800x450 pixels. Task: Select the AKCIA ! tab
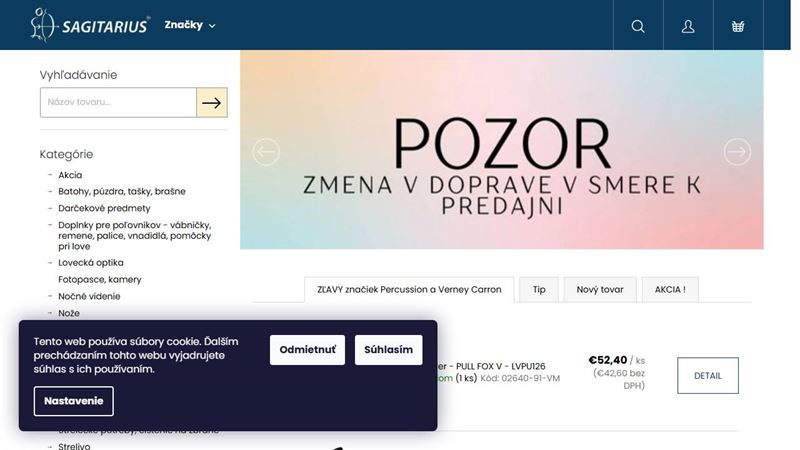click(x=670, y=289)
